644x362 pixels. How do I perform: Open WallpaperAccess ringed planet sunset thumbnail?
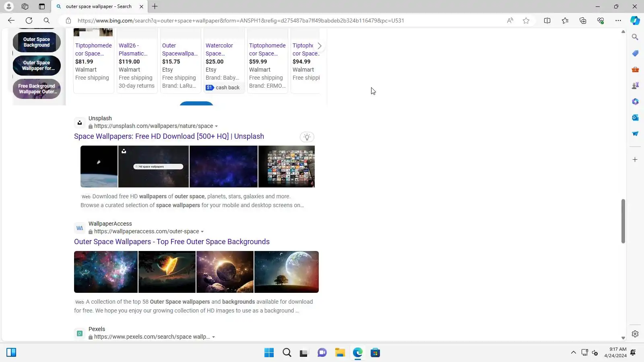click(167, 272)
